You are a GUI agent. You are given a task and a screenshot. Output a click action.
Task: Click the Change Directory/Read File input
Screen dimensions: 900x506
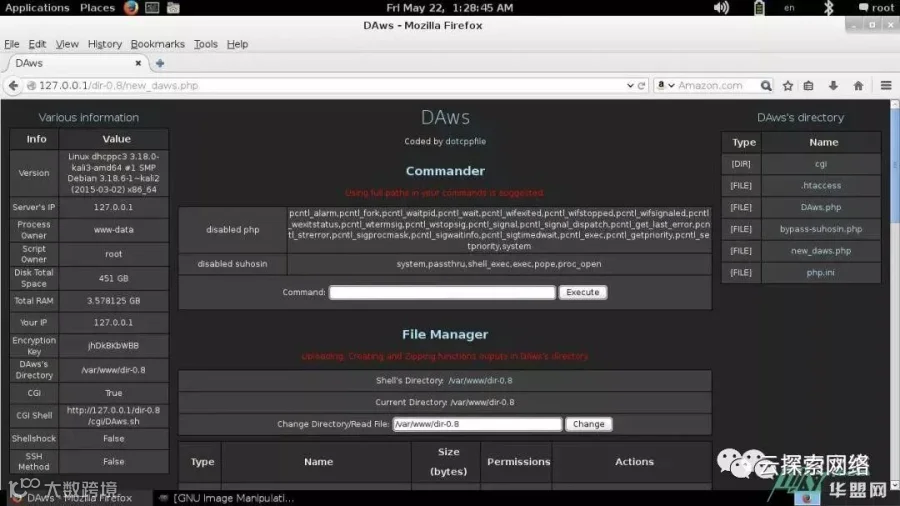coord(477,424)
